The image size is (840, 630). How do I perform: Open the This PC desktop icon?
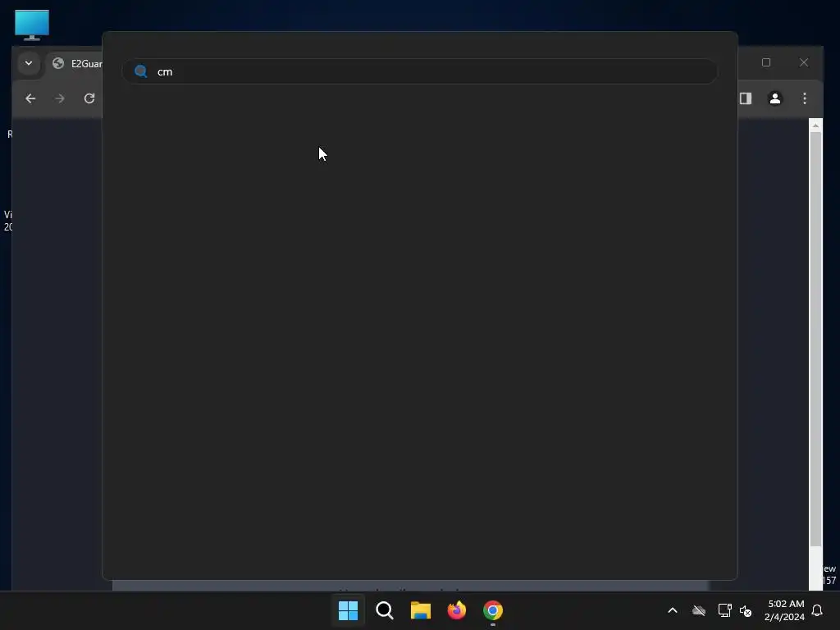(32, 25)
